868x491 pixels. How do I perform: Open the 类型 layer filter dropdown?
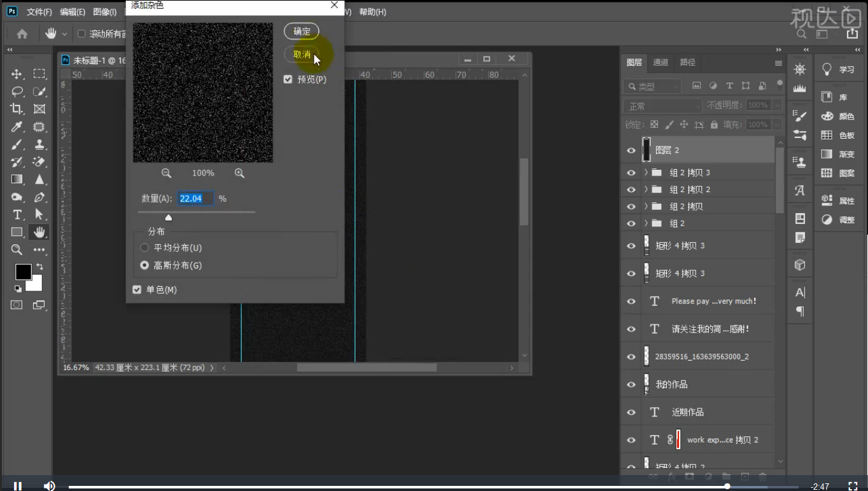pos(653,86)
